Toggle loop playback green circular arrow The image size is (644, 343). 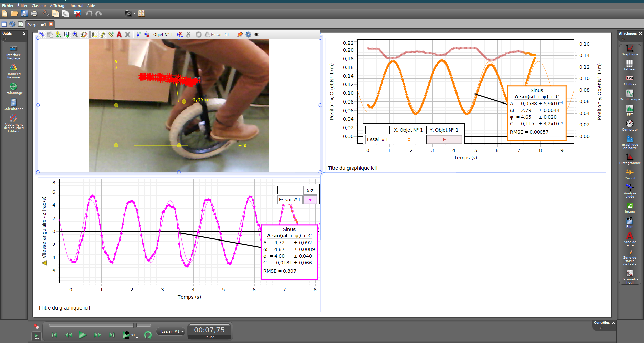[148, 335]
